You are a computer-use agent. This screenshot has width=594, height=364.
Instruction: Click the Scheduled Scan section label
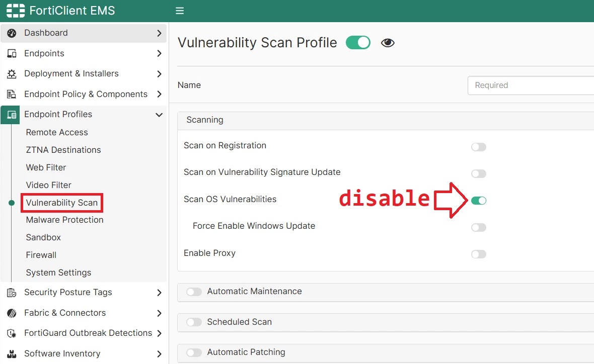(240, 322)
